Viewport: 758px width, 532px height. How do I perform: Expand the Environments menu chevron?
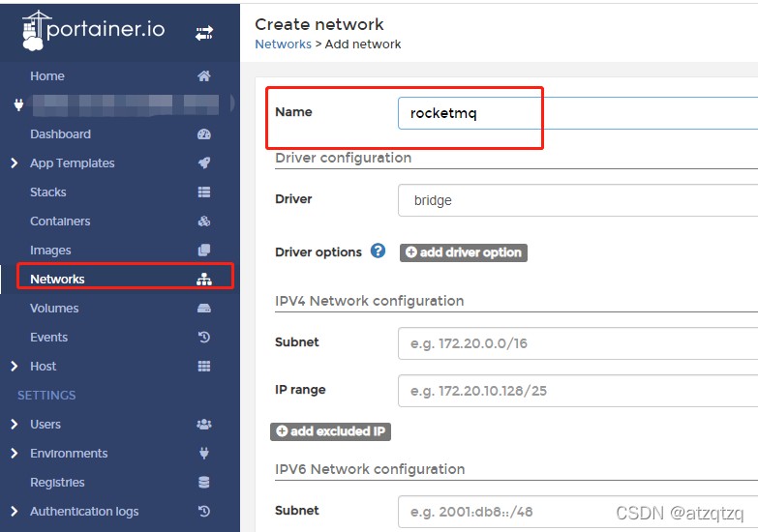pos(14,454)
